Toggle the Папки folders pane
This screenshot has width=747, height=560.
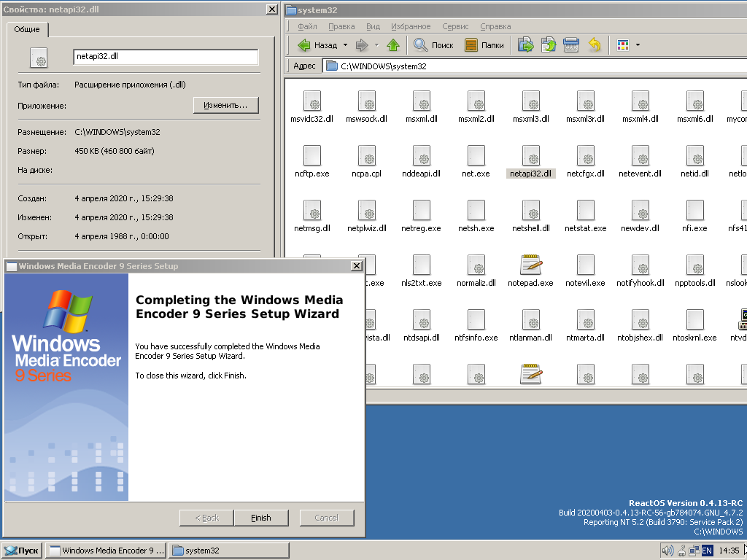point(484,45)
